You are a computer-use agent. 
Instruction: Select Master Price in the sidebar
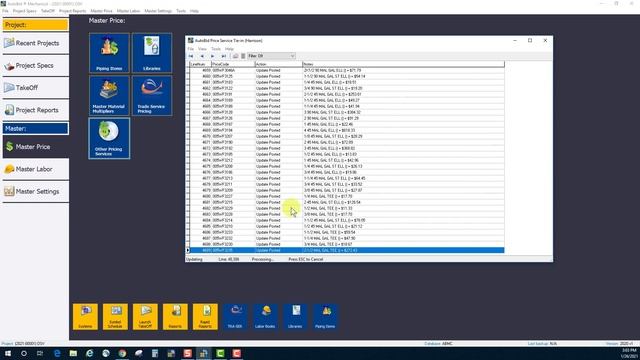35,147
